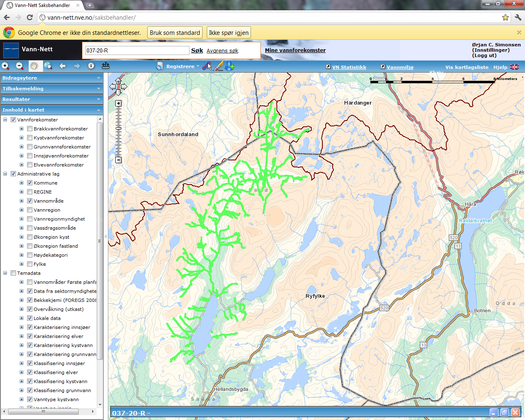Open VN Statistikk link
The height and width of the screenshot is (420, 525).
pos(349,67)
